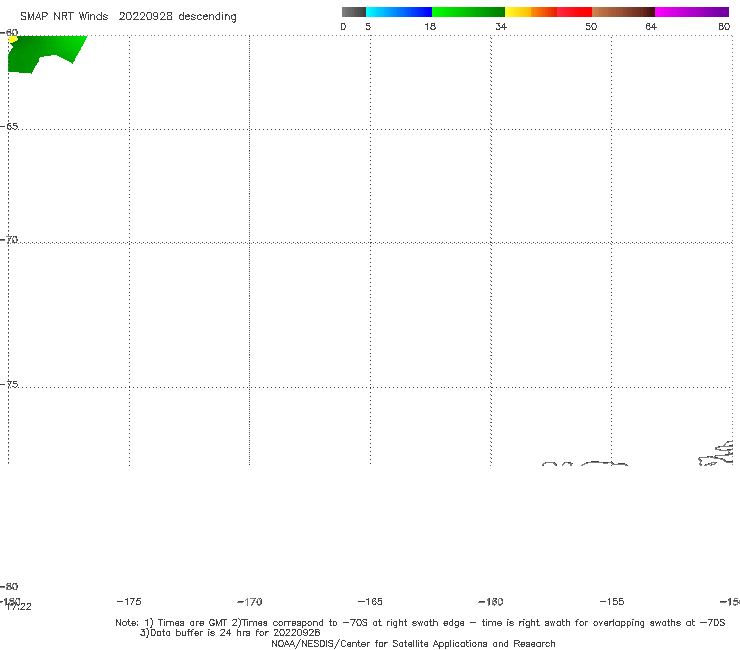Click the latitude label "-80"
The width and height of the screenshot is (740, 650).
point(9,586)
